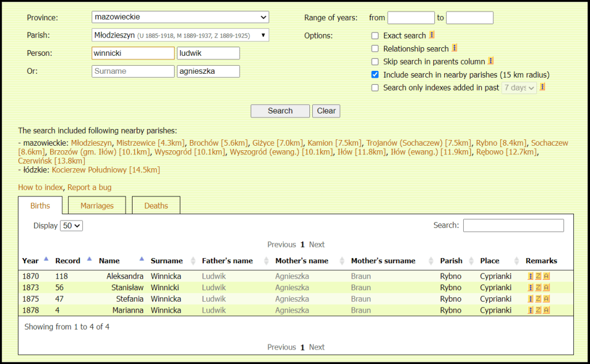The width and height of the screenshot is (590, 364).
Task: Switch to the Deaths tab
Action: coord(156,206)
